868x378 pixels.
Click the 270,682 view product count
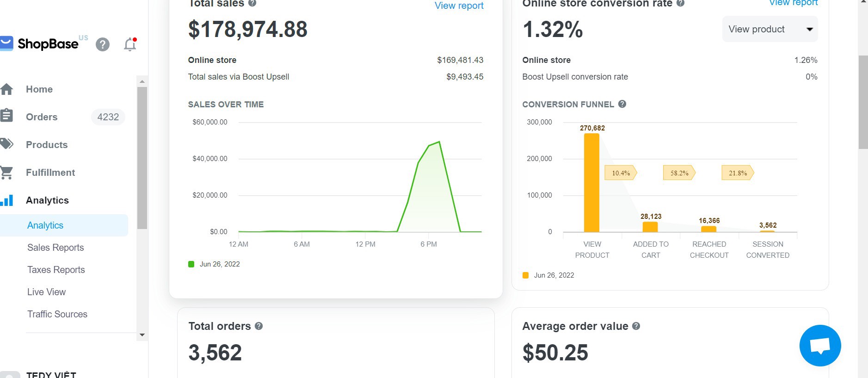(x=592, y=128)
